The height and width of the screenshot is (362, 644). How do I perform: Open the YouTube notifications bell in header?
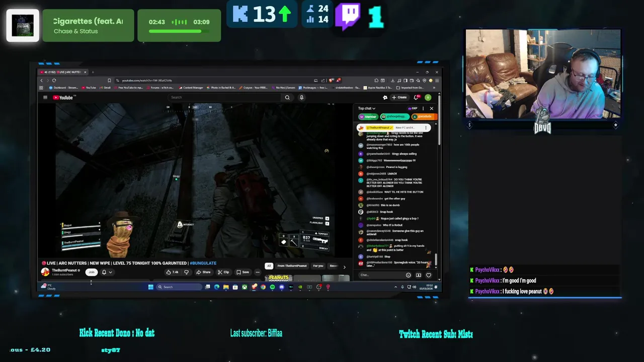click(417, 98)
